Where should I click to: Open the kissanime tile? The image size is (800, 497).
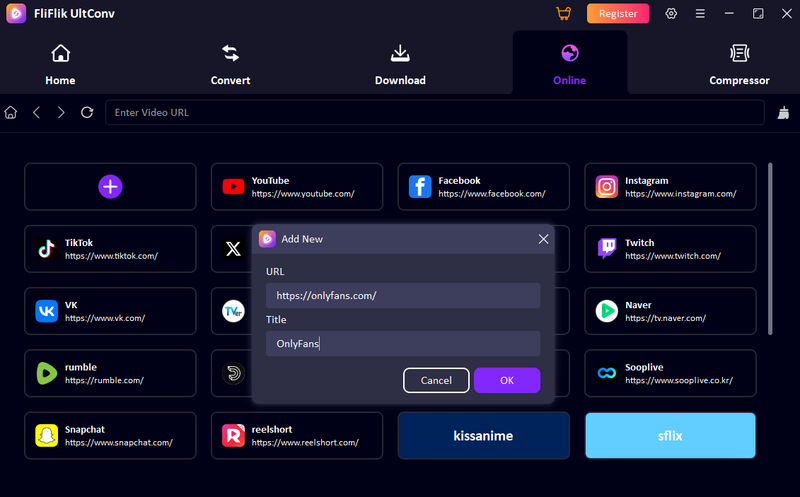coord(483,436)
